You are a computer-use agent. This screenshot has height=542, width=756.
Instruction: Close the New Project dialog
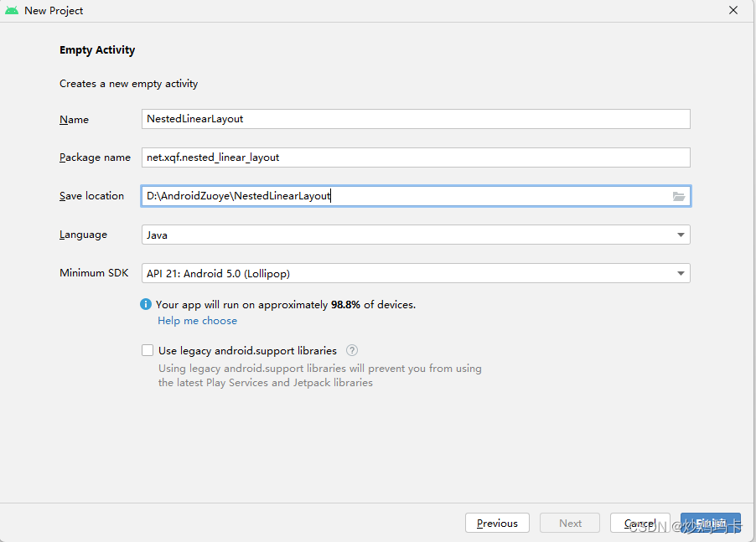[733, 11]
